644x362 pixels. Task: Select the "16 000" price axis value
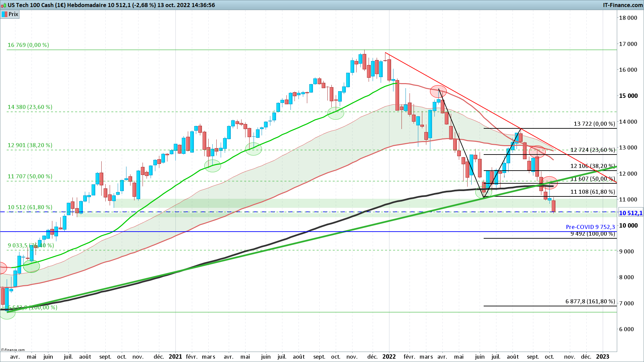pos(628,70)
